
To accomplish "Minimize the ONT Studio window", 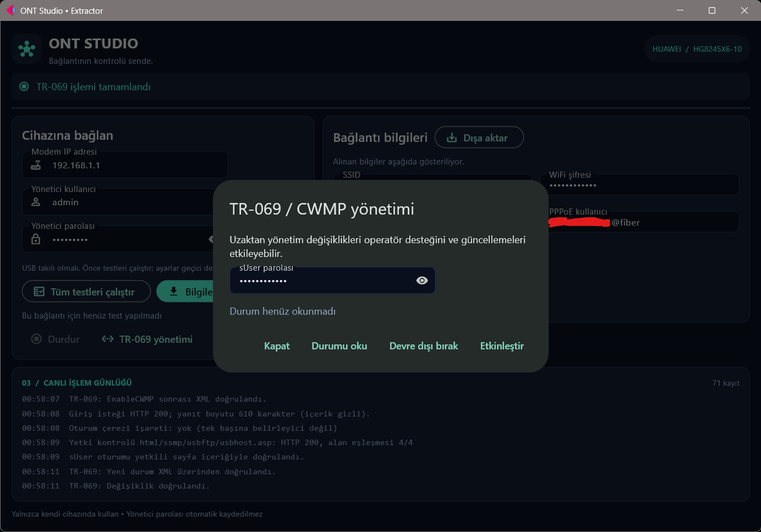I will pos(680,10).
